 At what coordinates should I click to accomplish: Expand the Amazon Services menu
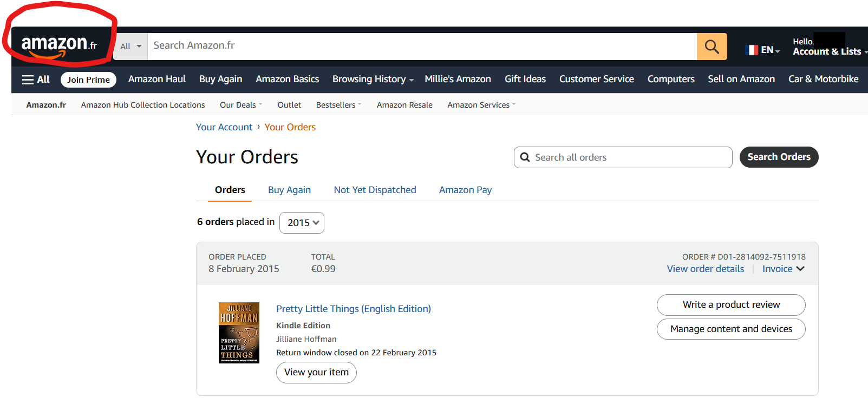[x=481, y=105]
